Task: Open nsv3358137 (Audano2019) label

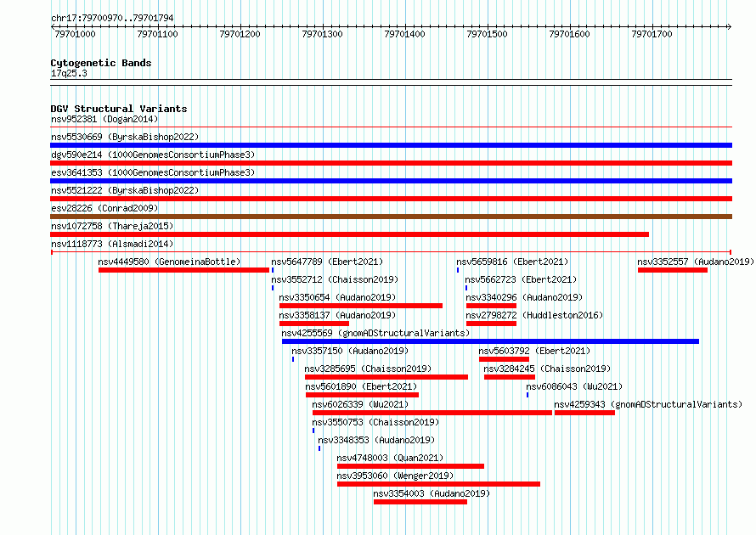Action: coord(337,315)
